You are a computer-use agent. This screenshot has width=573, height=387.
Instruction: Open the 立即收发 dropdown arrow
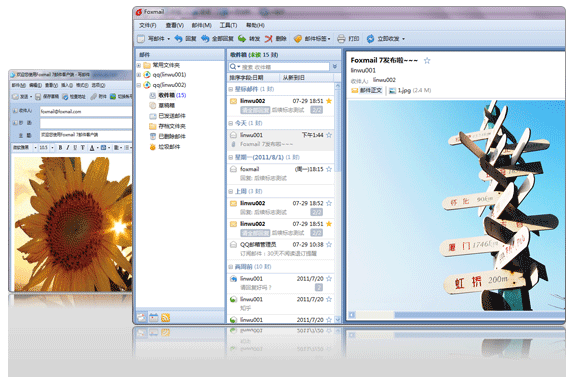coord(403,39)
